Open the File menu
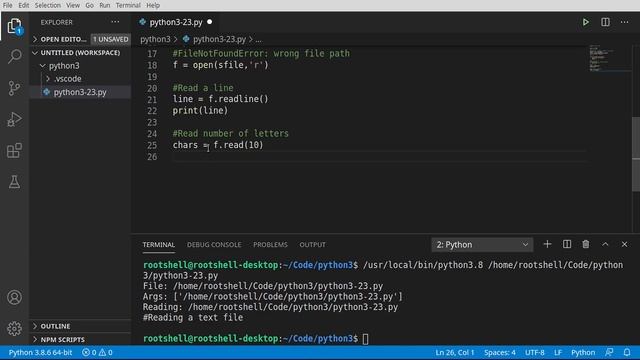640x360 pixels. [x=7, y=5]
